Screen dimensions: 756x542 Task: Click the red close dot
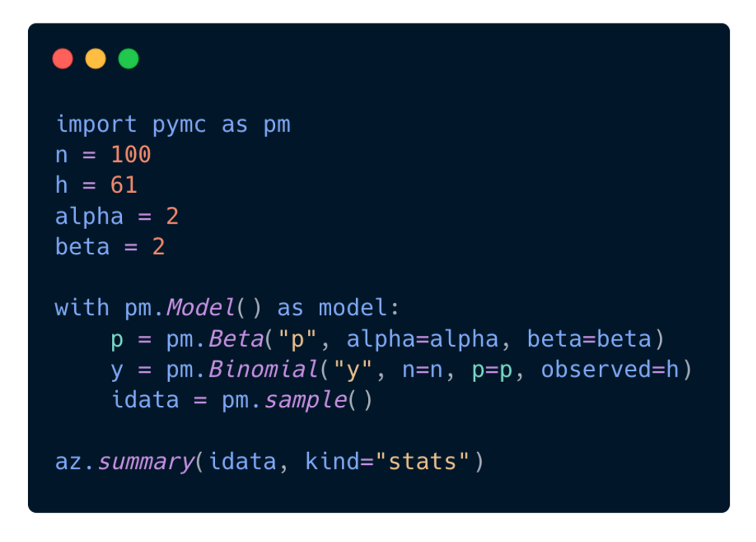click(62, 59)
